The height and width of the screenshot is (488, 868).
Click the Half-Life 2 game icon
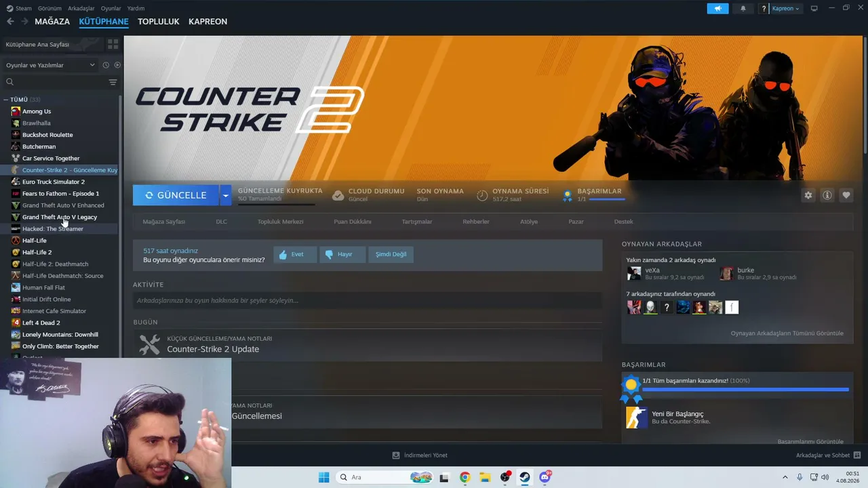click(x=16, y=252)
